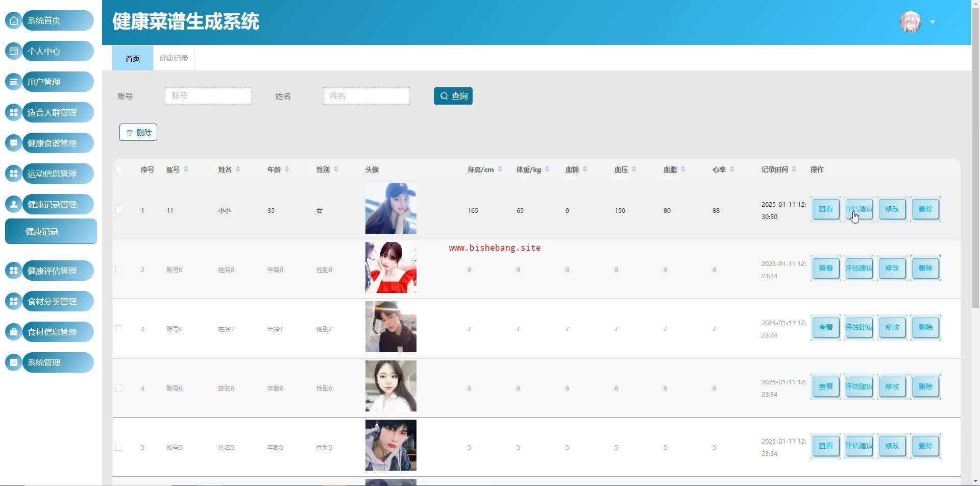Sort the table by 姓名 column

(238, 169)
